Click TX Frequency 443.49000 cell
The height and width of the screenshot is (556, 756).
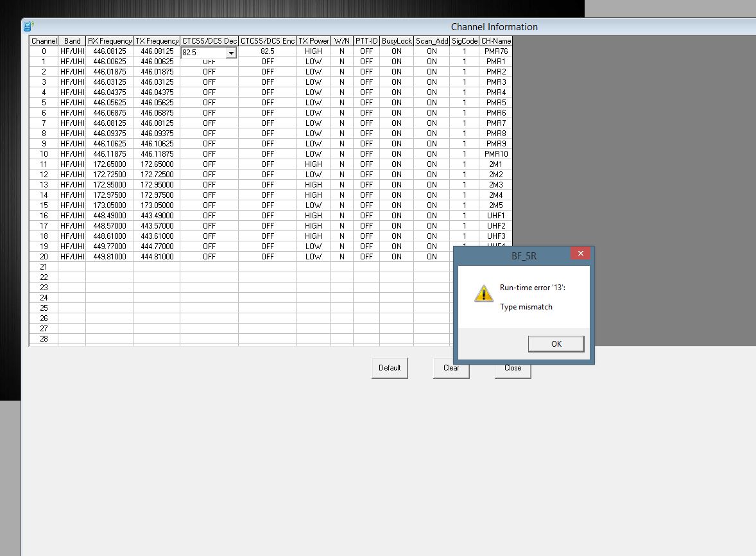coord(157,216)
